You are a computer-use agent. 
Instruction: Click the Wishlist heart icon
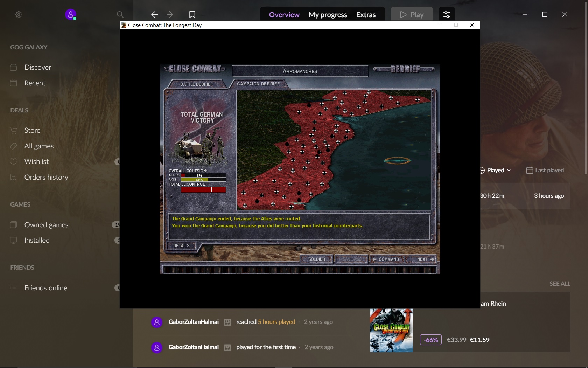coord(14,161)
